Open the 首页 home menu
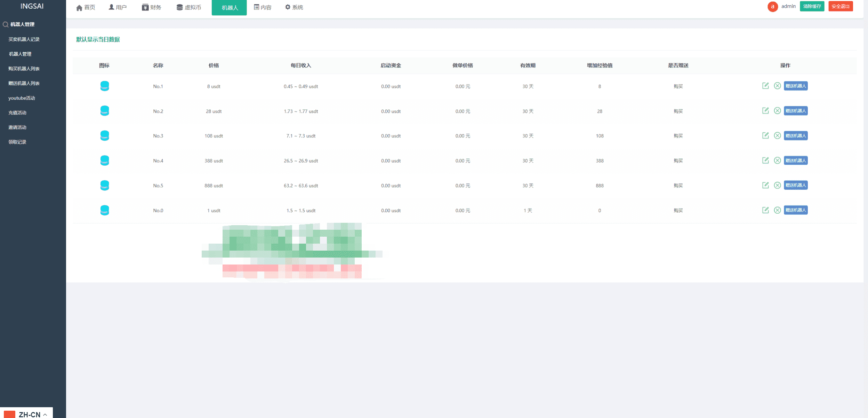The height and width of the screenshot is (418, 868). [86, 7]
